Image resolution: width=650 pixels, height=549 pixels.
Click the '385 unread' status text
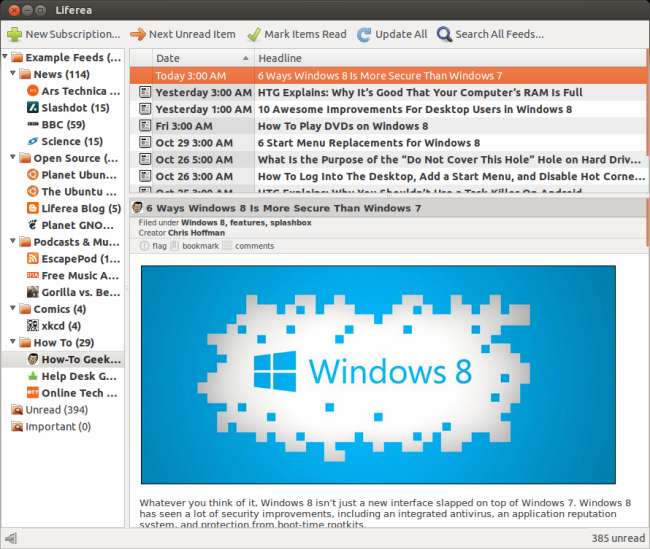pos(618,538)
